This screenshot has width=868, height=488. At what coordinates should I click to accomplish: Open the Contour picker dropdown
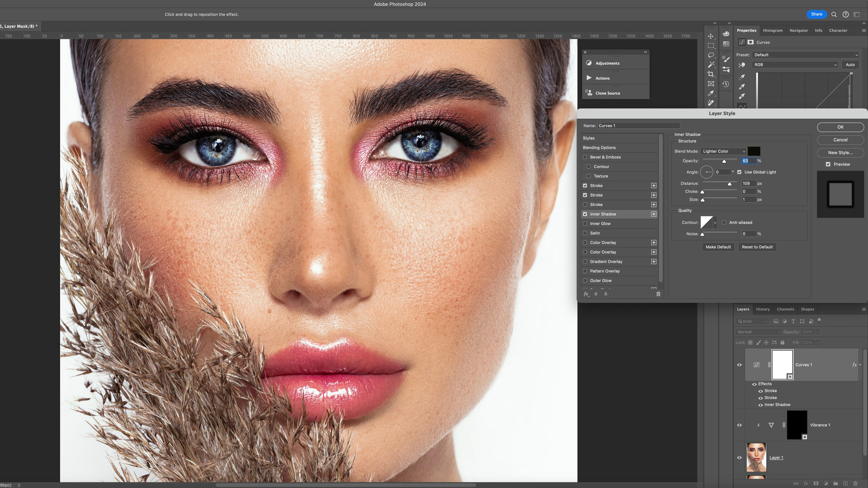coord(715,222)
